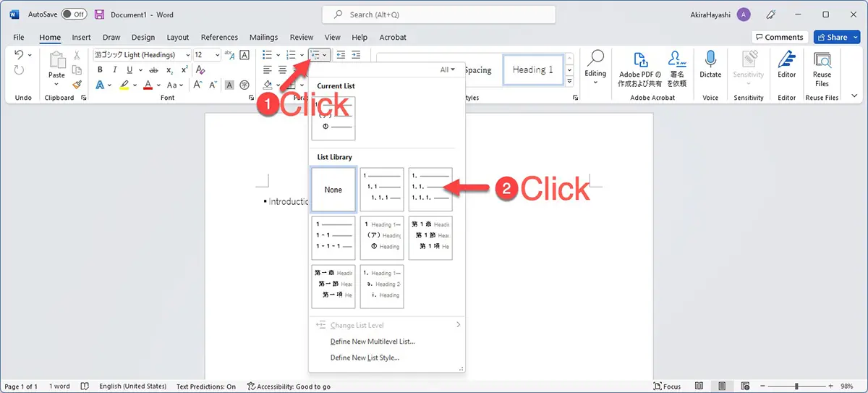This screenshot has height=393, width=868.
Task: Open the File tab
Action: (19, 38)
